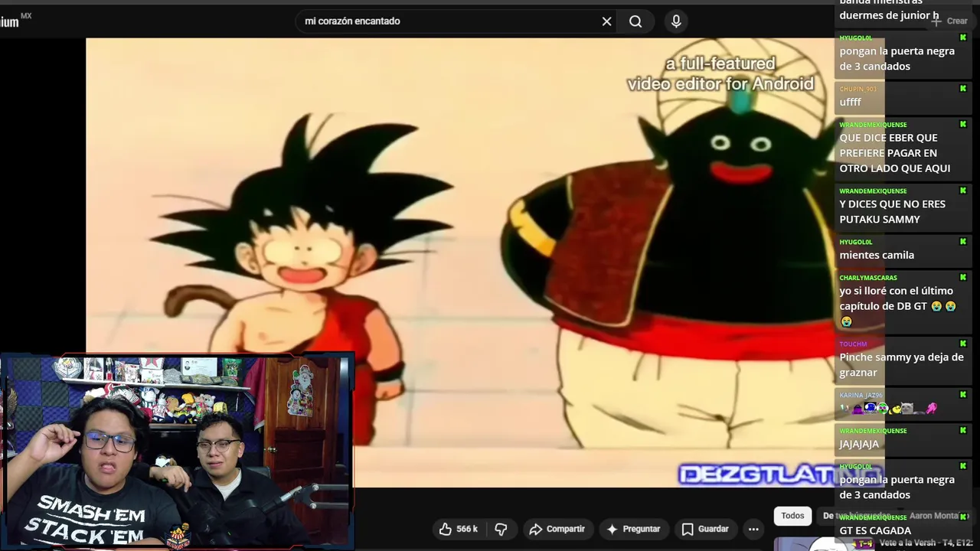
Task: Click chat message "QUE DICE EBER QUE PREFIERE PAGAR"
Action: point(894,153)
